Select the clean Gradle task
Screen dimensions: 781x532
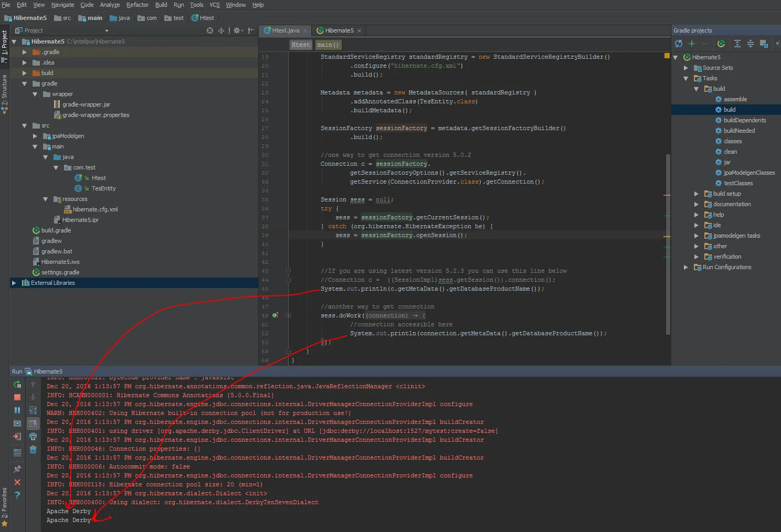730,152
